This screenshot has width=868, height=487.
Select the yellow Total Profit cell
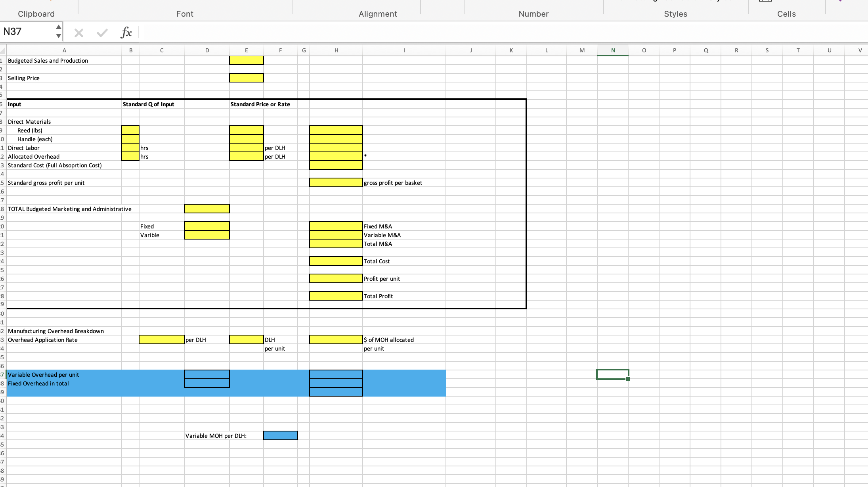336,296
